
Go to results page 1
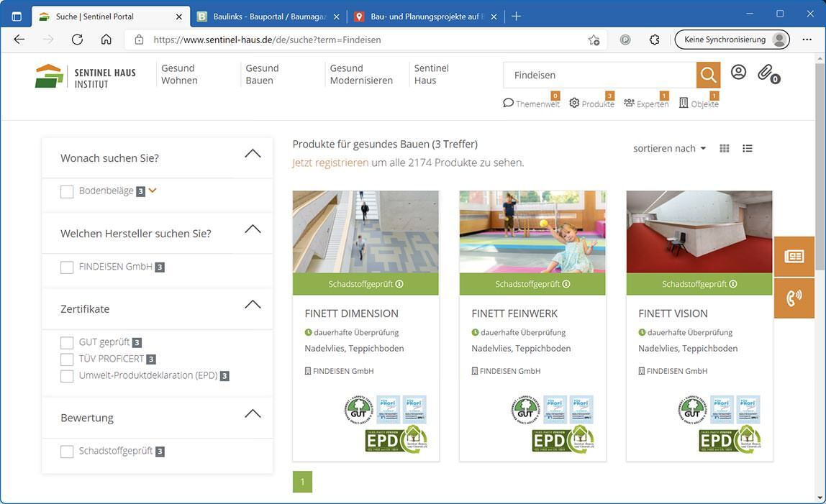coord(302,482)
